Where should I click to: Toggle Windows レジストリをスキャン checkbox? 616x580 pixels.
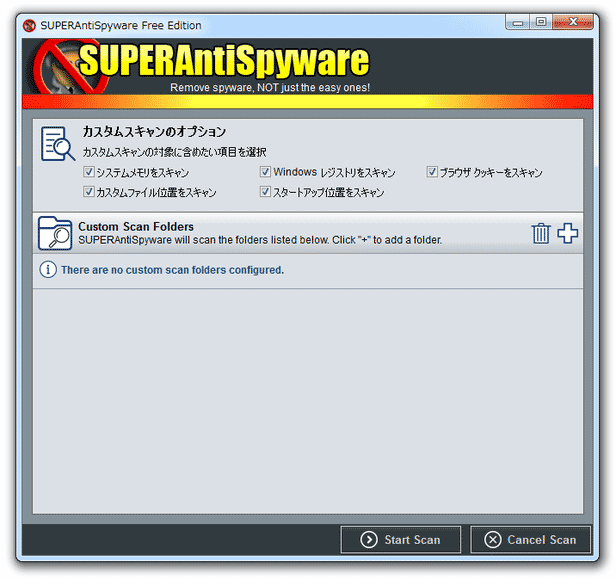click(265, 172)
